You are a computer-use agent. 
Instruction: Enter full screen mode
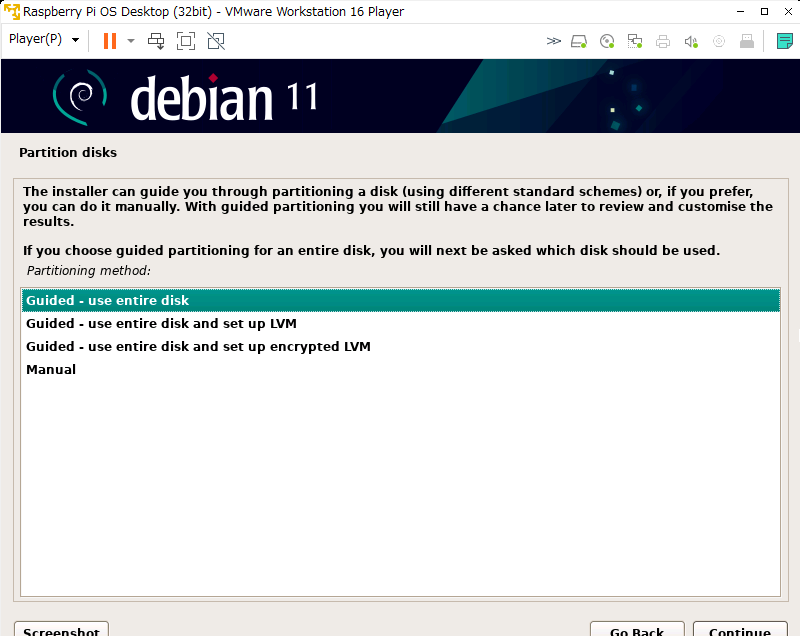tap(186, 41)
